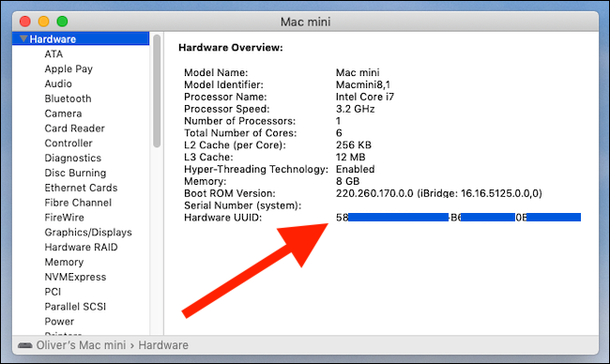The width and height of the screenshot is (610, 364).
Task: Select Audio in the hardware list
Action: point(58,83)
